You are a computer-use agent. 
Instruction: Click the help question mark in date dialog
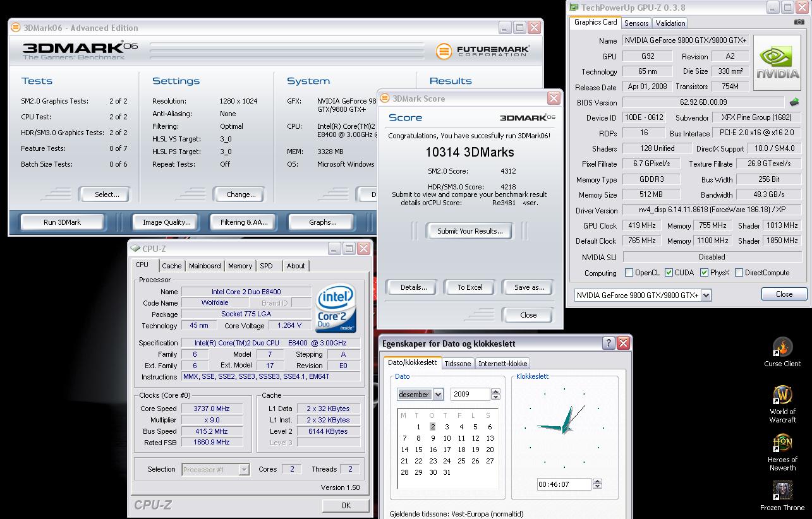click(609, 343)
